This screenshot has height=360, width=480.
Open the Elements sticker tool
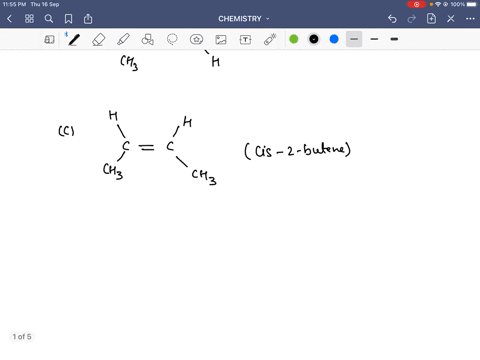196,40
